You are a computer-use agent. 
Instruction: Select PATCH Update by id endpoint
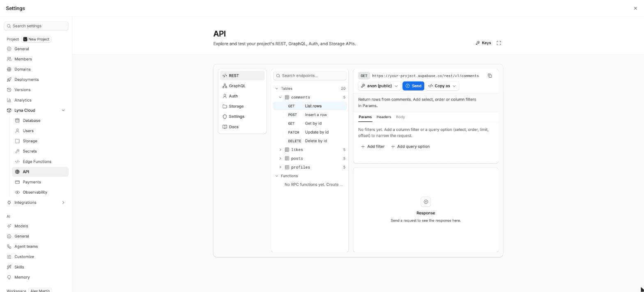point(310,132)
